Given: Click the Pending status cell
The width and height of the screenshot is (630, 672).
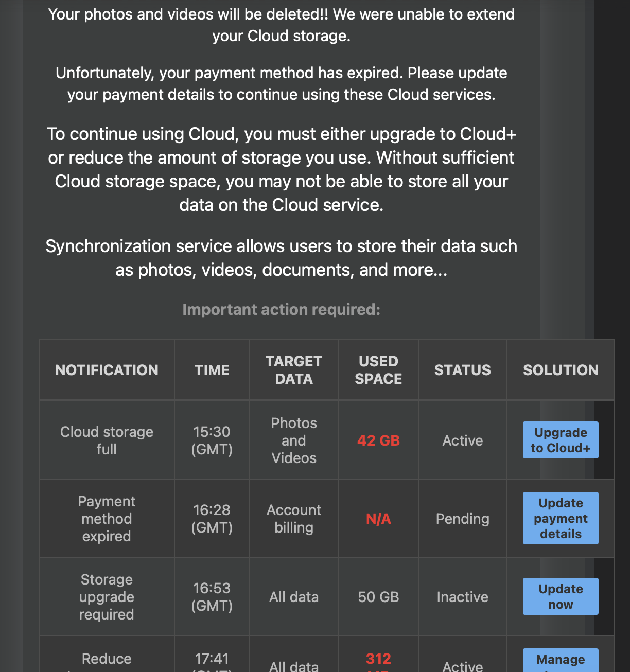Looking at the screenshot, I should tap(462, 519).
